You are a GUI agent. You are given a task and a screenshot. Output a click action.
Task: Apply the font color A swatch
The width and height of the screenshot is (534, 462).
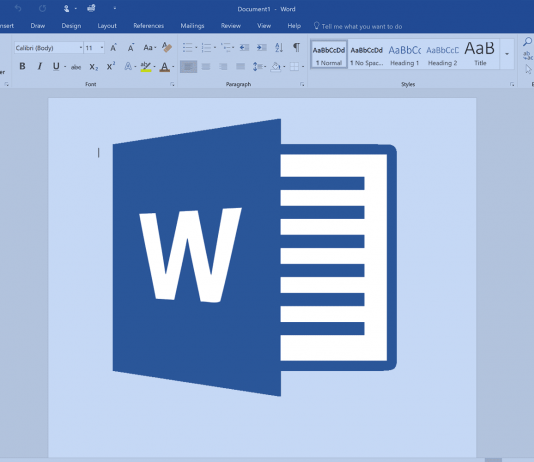click(165, 67)
